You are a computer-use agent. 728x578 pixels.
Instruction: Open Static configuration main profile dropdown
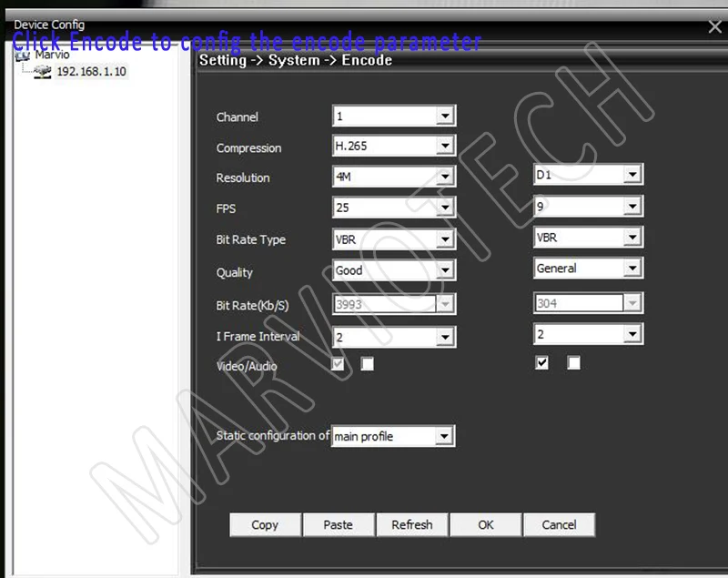[393, 436]
